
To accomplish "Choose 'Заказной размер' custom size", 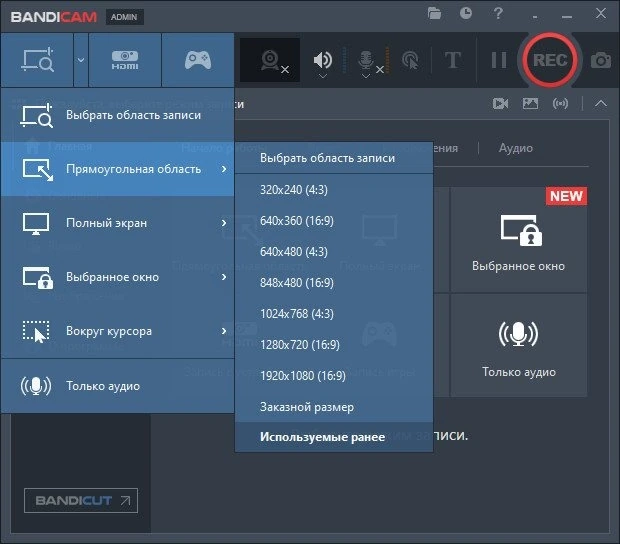I will coord(334,407).
